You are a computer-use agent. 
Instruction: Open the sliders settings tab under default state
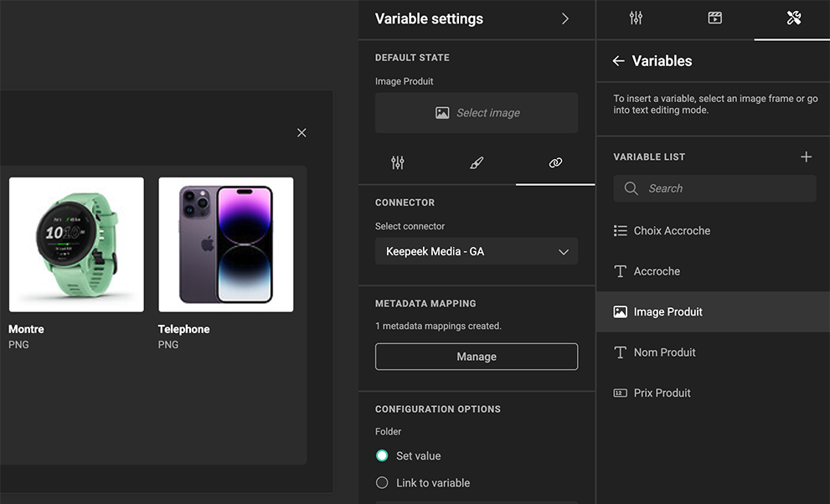pyautogui.click(x=398, y=163)
